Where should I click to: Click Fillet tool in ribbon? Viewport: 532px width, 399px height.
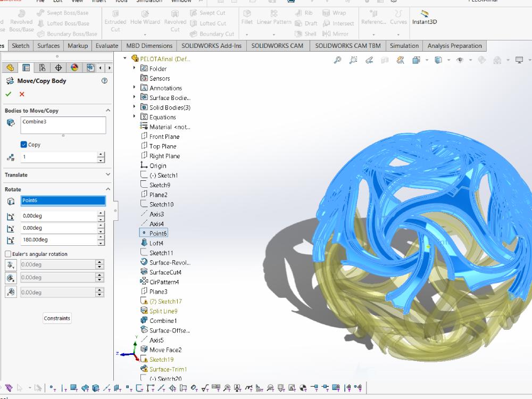[x=247, y=18]
